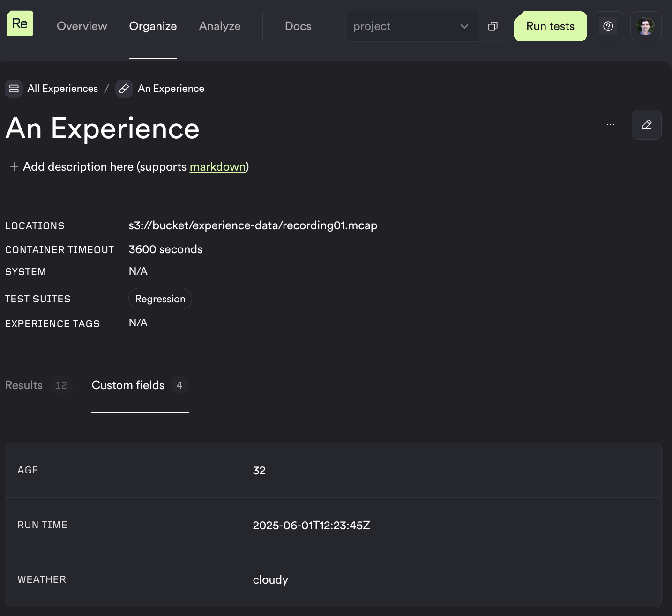Click the cloudy WEATHER field value
This screenshot has height=616, width=672.
point(270,580)
